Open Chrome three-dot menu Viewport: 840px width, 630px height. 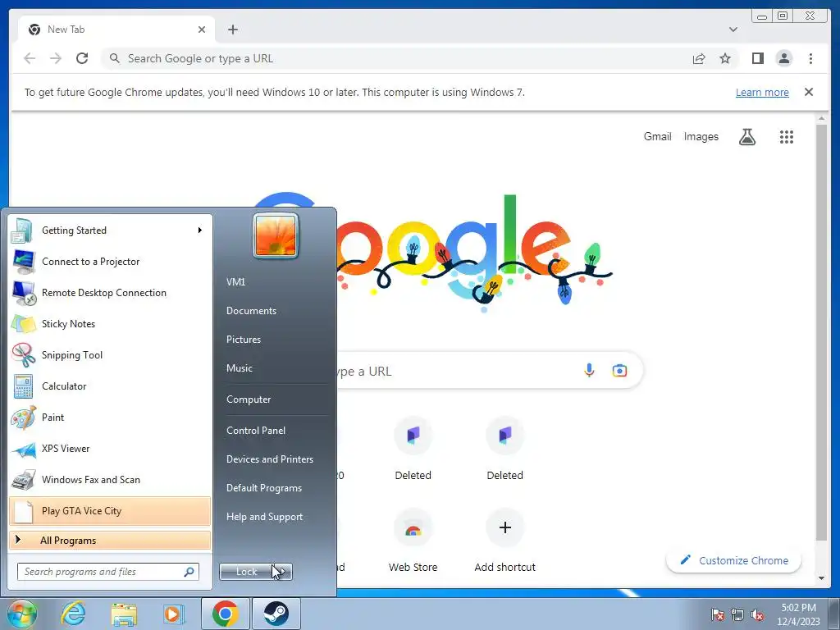coord(810,58)
